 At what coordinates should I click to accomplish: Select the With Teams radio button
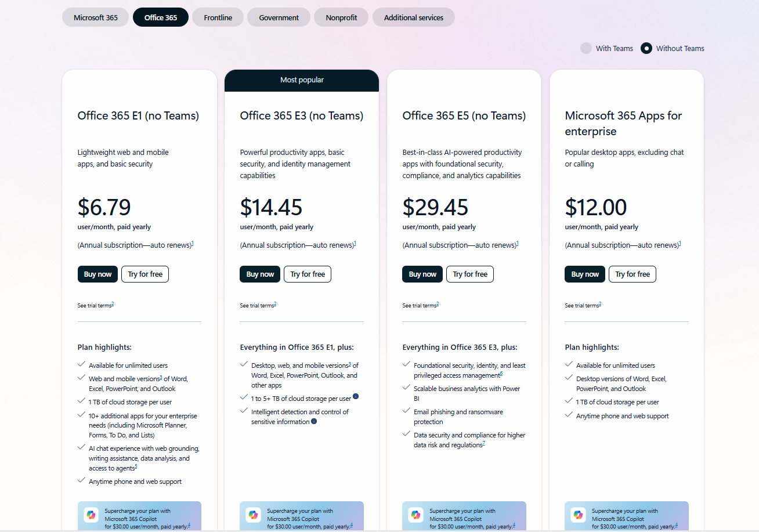click(586, 48)
